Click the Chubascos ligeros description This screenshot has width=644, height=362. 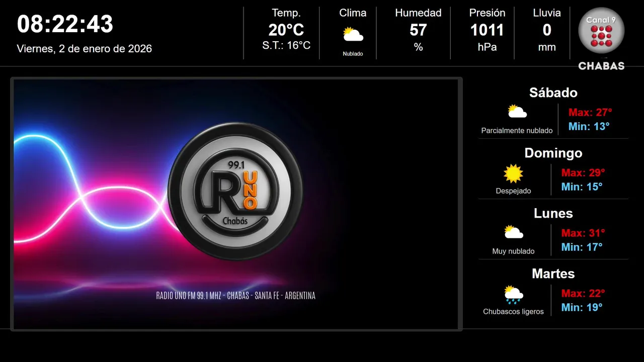coord(513,312)
